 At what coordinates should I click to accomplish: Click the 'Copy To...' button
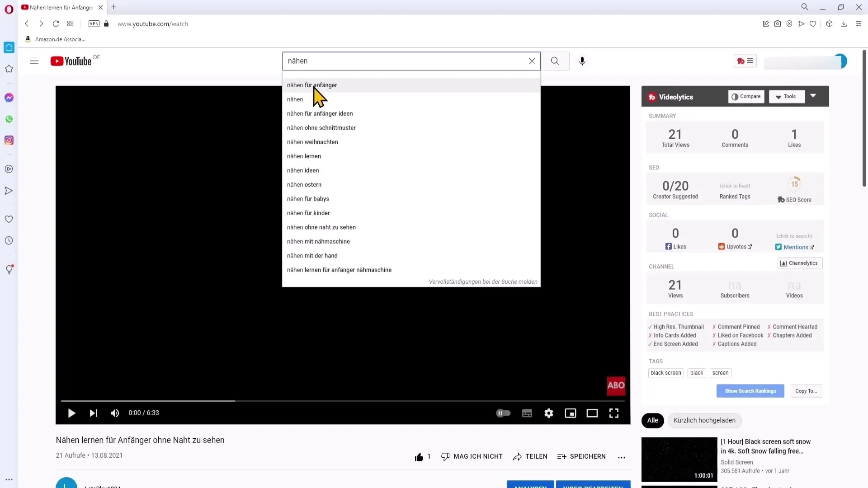[807, 390]
